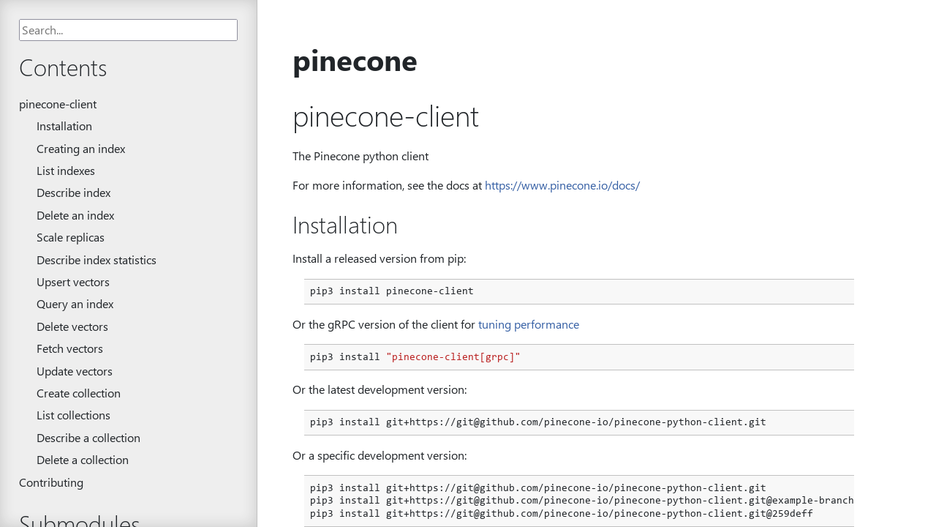The image size is (936, 527).
Task: Jump to Fetch vectors section
Action: [69, 349]
